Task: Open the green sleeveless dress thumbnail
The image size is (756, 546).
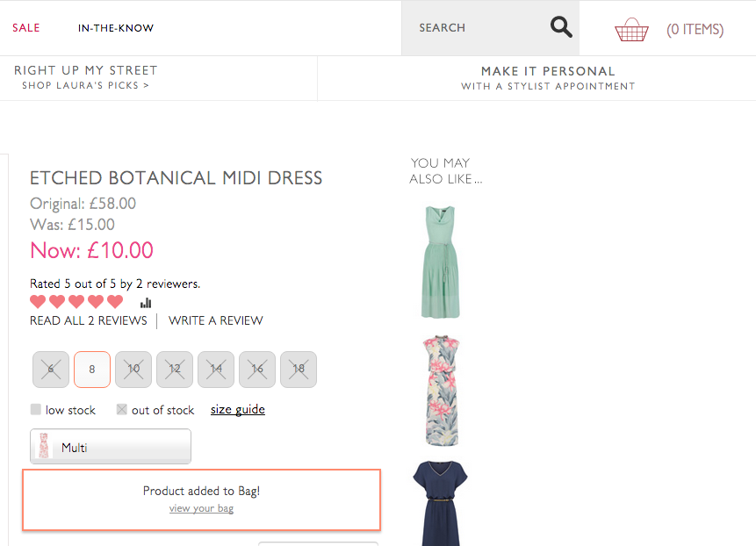Action: [x=440, y=262]
